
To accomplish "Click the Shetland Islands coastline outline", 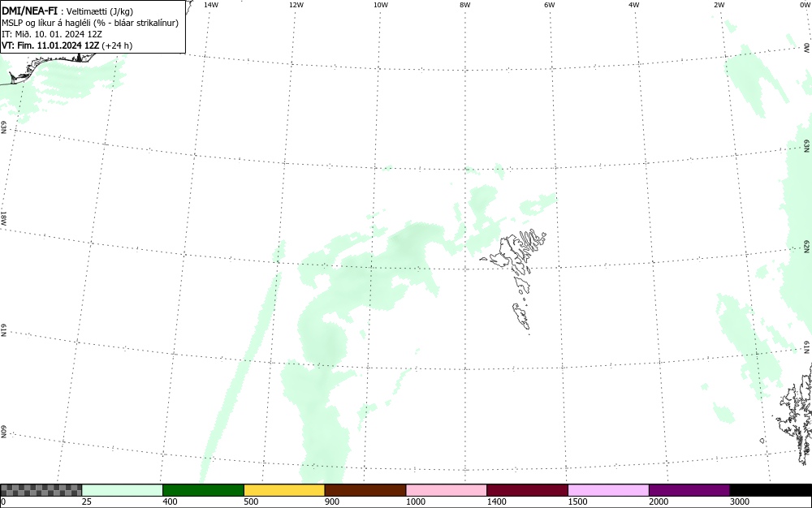I will point(794,414).
